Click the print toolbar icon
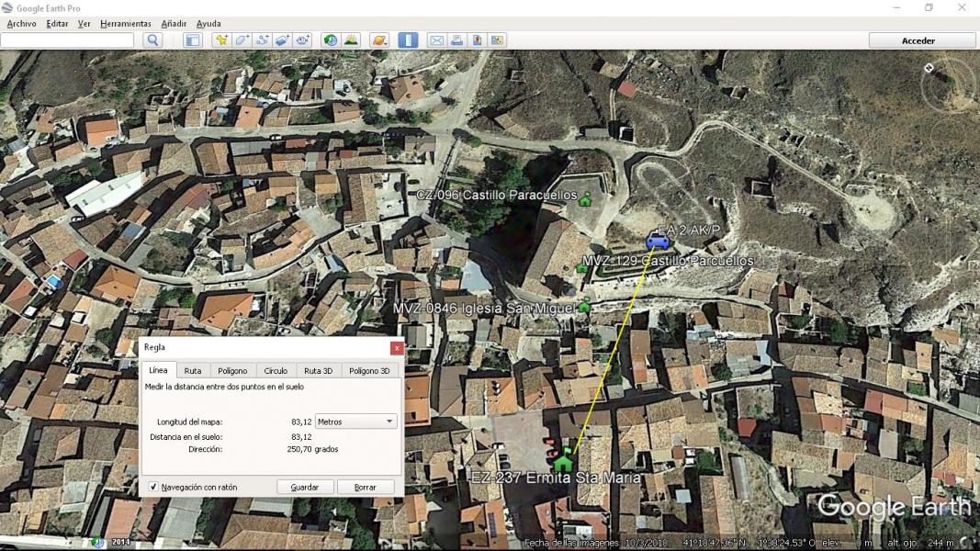The height and width of the screenshot is (551, 980). (456, 40)
